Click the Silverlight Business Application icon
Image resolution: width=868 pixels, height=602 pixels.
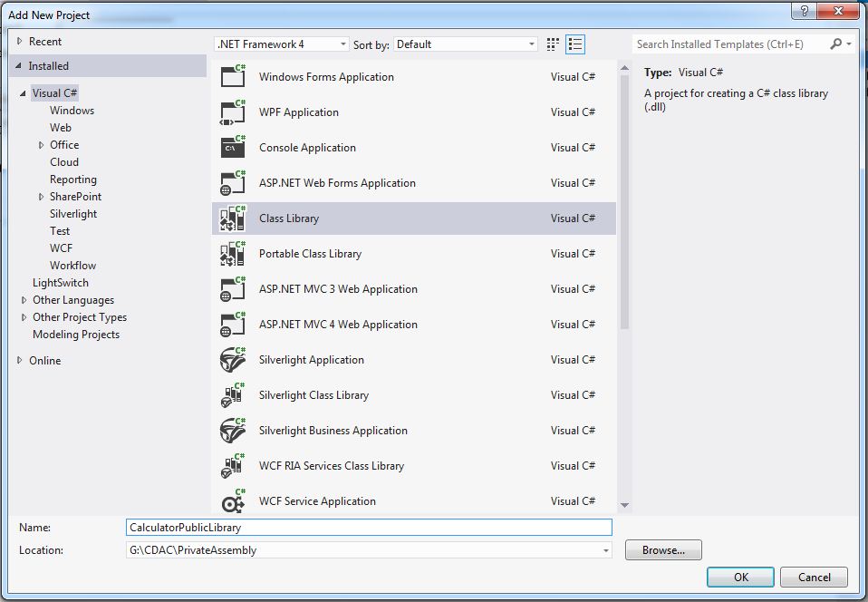(233, 431)
